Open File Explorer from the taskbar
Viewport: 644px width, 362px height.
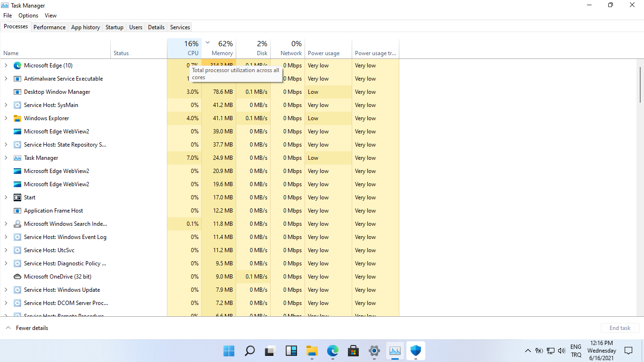point(312,351)
